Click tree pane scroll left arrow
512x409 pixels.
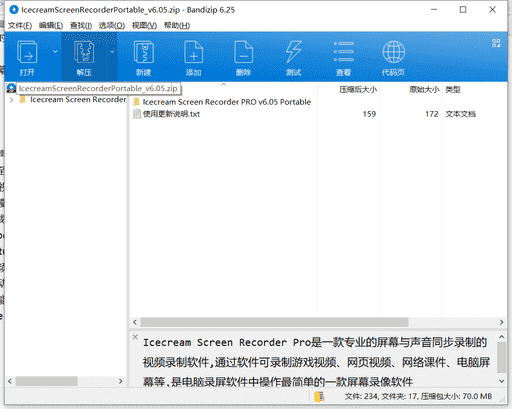pyautogui.click(x=10, y=381)
